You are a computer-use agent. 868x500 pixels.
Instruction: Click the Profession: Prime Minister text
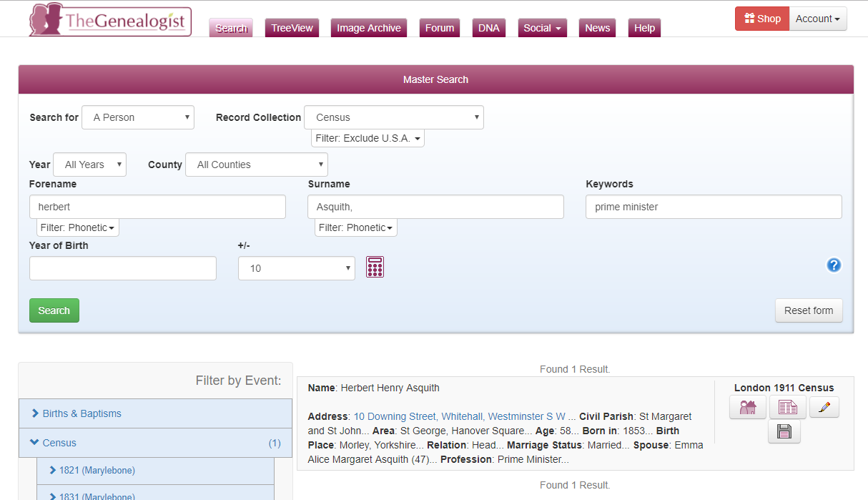click(x=505, y=459)
